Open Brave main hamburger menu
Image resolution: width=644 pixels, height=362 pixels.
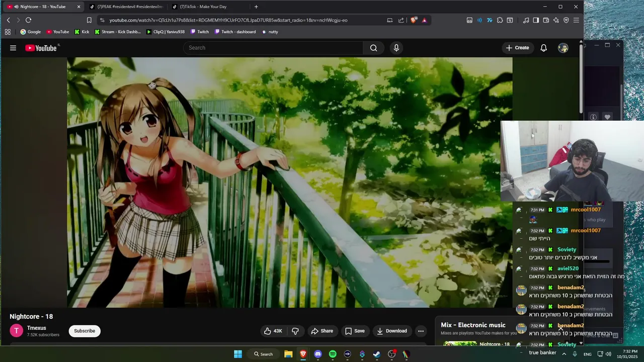tap(576, 20)
